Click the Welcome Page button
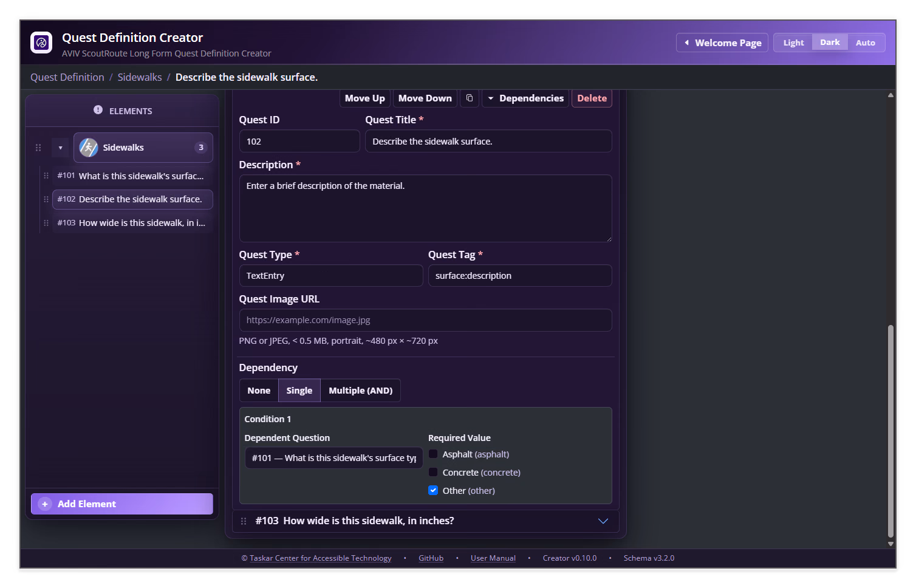The image size is (916, 588). click(722, 43)
